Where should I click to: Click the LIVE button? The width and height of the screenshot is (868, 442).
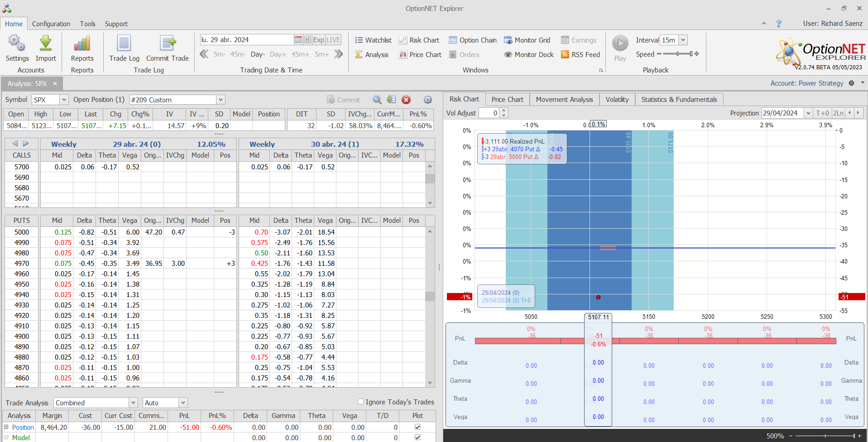333,40
